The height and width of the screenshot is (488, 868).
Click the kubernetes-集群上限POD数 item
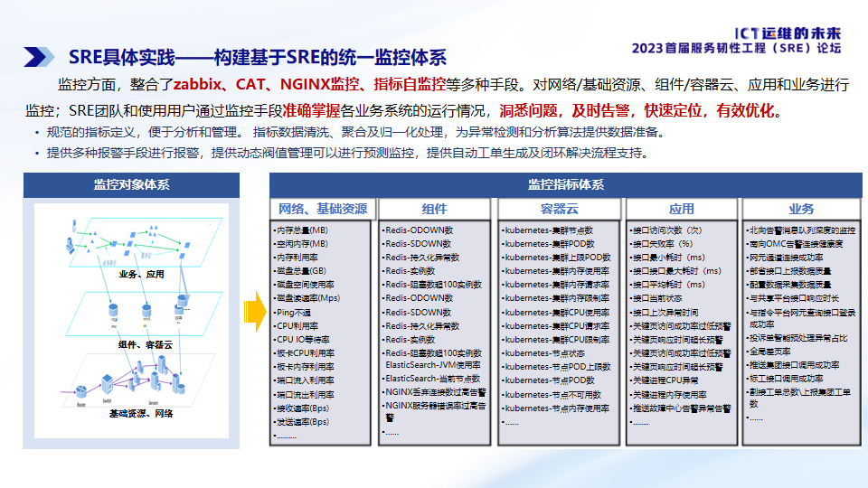(x=556, y=258)
